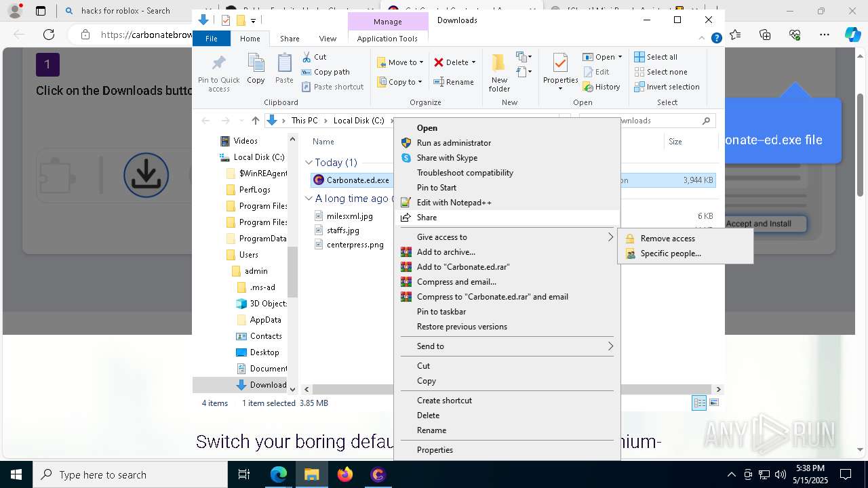Choose Add to archive...
868x488 pixels.
(x=507, y=252)
